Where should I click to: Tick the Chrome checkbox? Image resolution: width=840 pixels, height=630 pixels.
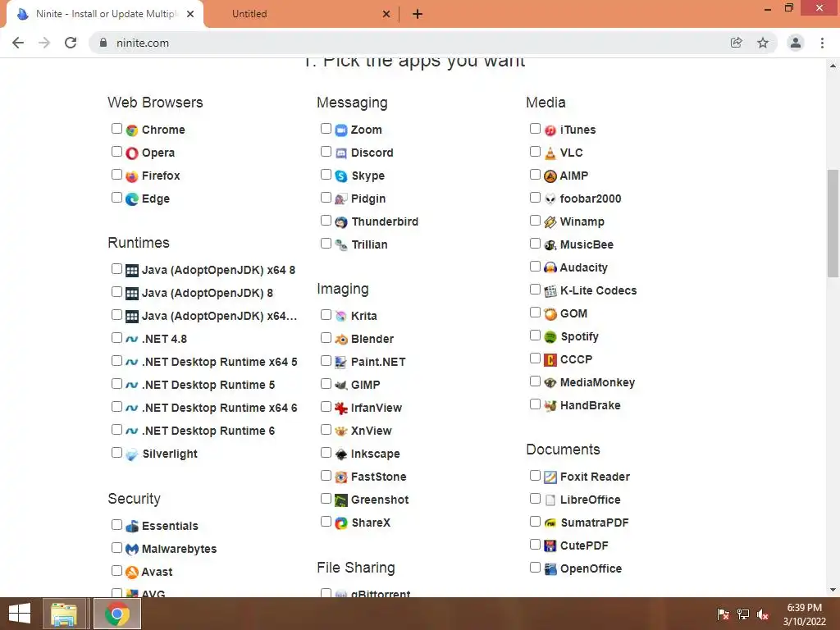(116, 129)
